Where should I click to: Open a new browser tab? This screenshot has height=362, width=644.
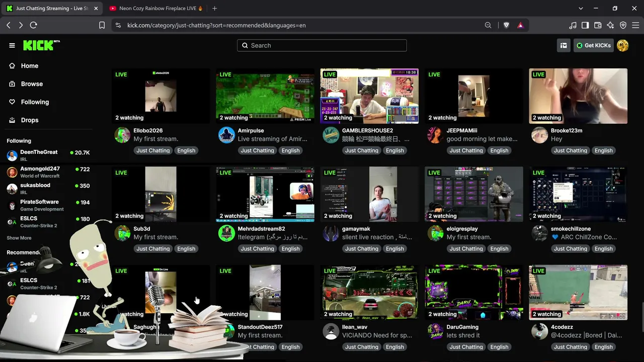click(x=215, y=8)
